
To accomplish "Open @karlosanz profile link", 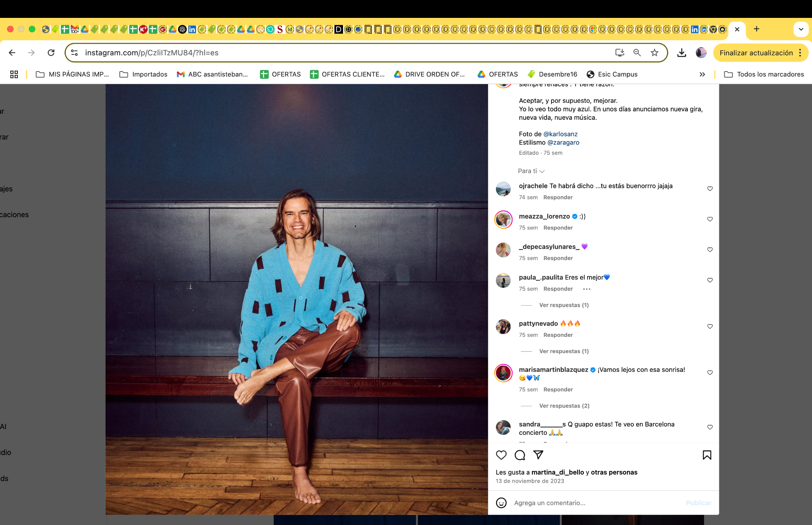I will coord(560,134).
